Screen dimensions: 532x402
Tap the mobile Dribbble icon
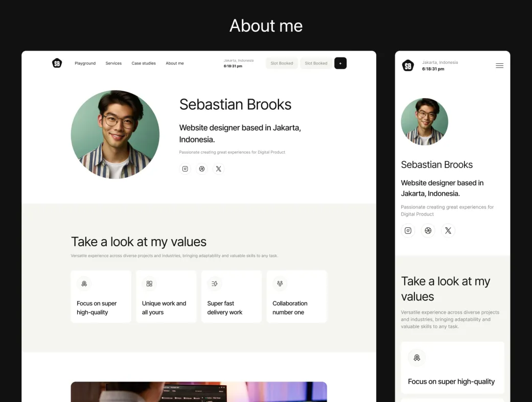(x=428, y=230)
